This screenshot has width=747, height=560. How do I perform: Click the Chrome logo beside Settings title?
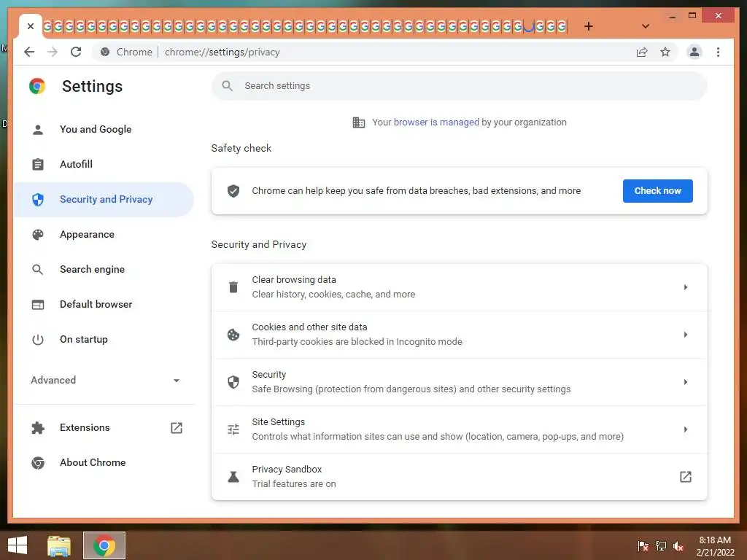pyautogui.click(x=37, y=86)
